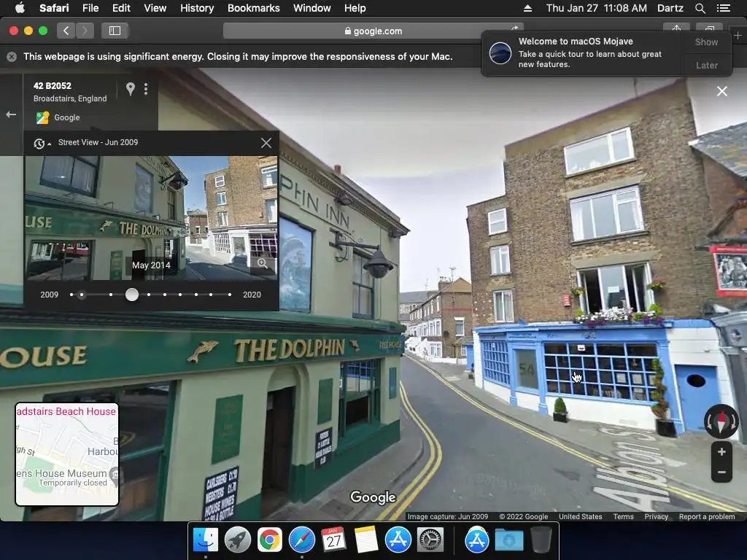Open the History menu

point(197,8)
